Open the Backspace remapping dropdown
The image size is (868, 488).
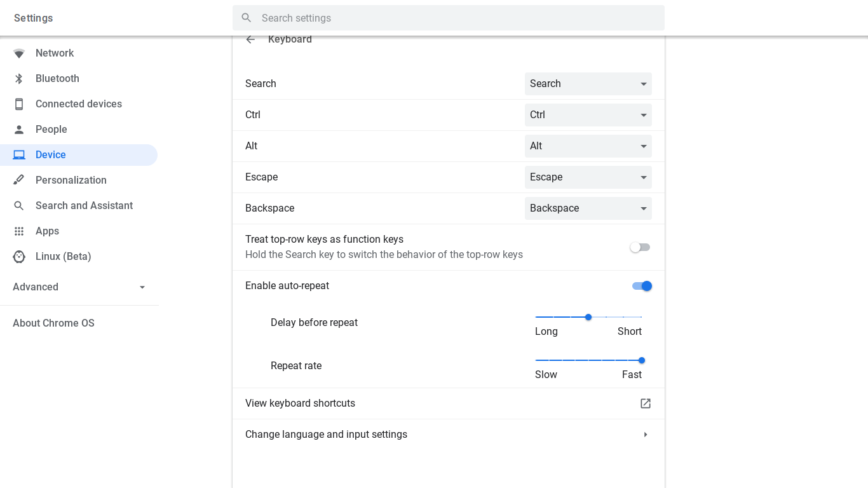pos(588,208)
